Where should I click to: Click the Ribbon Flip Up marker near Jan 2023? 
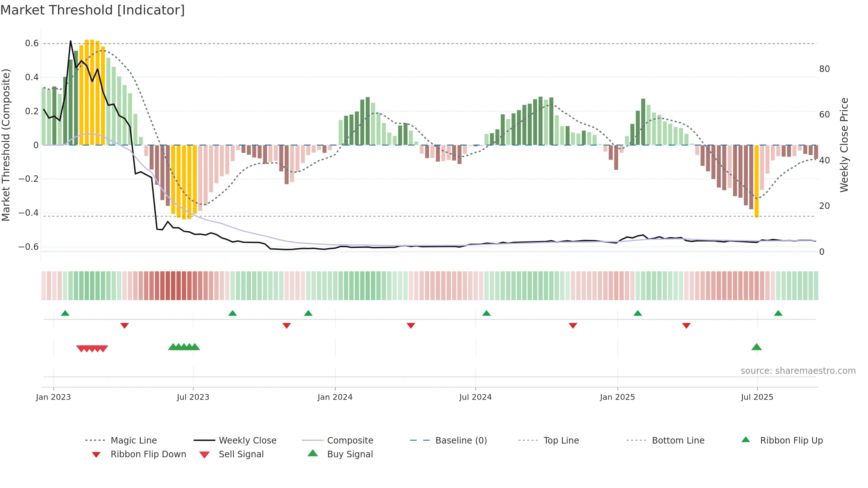65,313
